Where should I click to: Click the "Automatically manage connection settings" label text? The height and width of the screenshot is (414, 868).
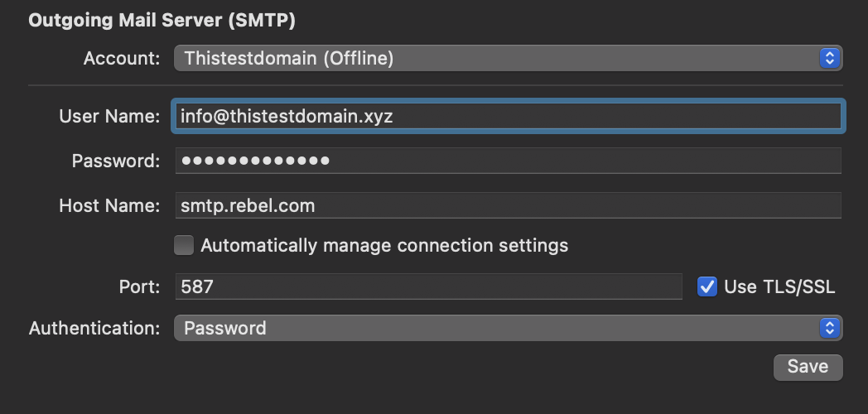click(x=384, y=245)
